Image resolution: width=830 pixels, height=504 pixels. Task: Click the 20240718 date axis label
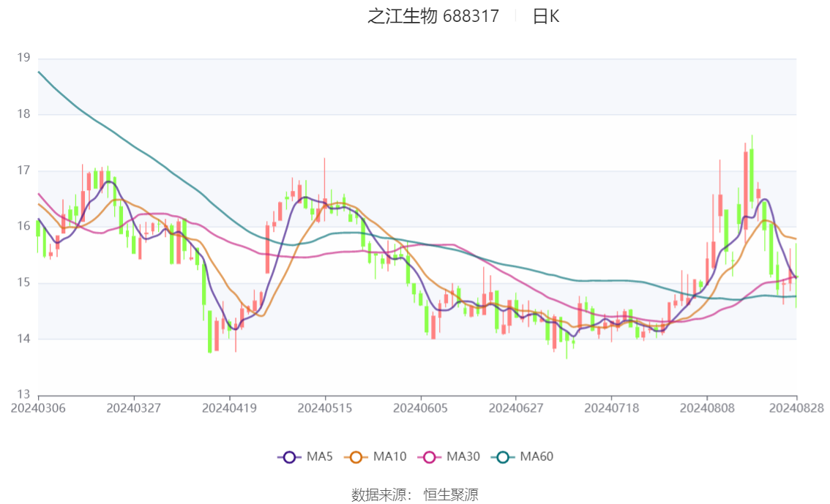tap(611, 408)
